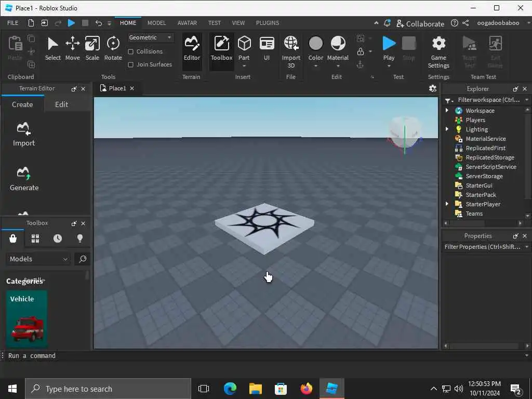Image resolution: width=532 pixels, height=399 pixels.
Task: Activate the Rotate tool
Action: 113,49
